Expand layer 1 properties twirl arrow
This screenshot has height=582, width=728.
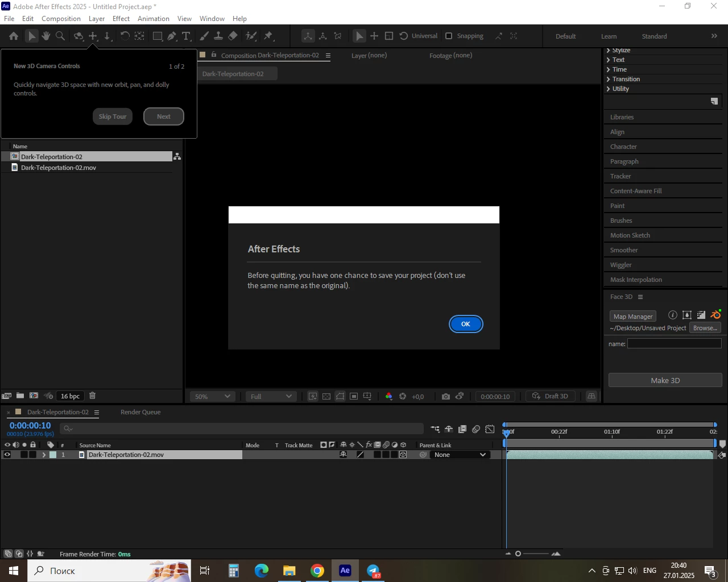(44, 455)
